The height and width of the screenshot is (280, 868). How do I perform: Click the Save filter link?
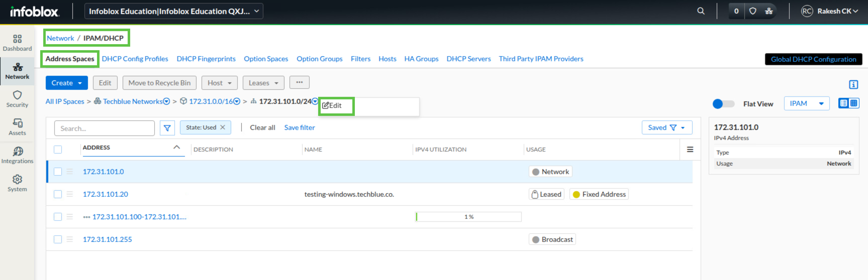click(300, 127)
